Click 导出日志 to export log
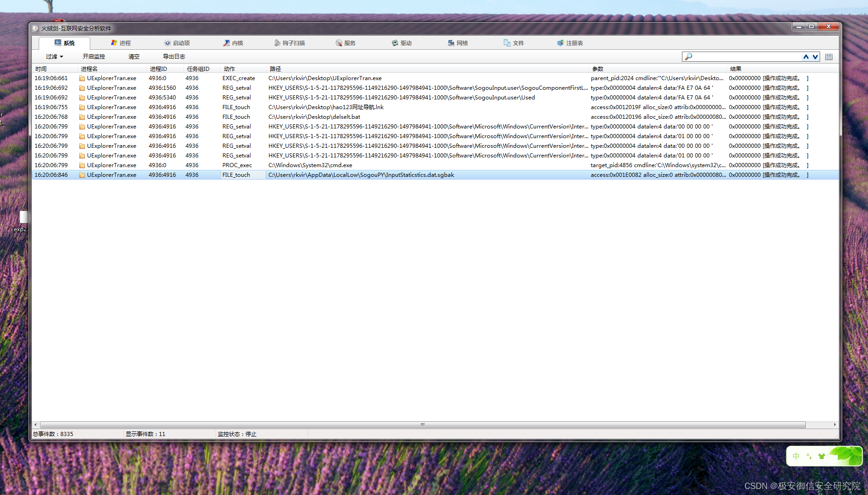Screen dimensions: 868x495 174,57
